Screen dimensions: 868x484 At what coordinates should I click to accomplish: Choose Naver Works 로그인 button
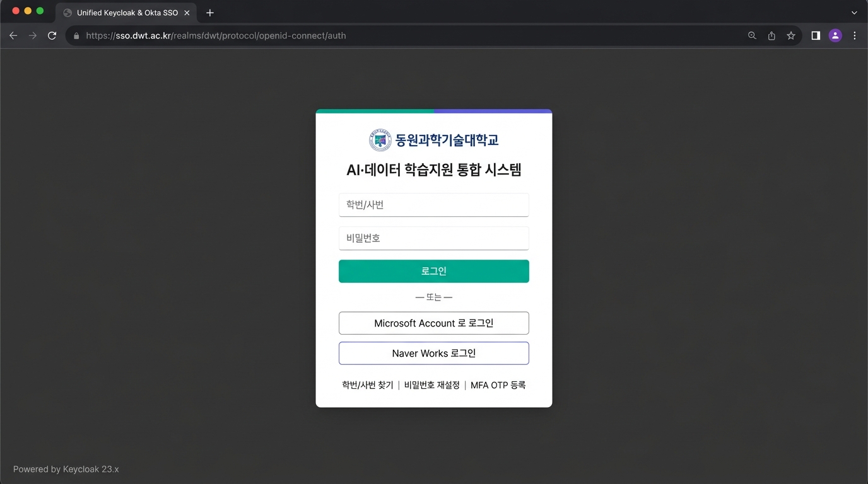click(x=434, y=354)
